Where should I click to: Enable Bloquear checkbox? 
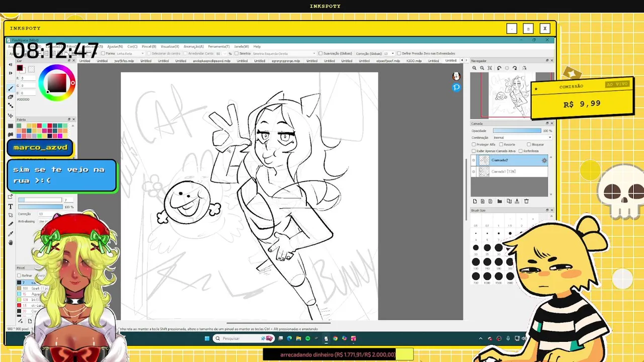point(529,144)
